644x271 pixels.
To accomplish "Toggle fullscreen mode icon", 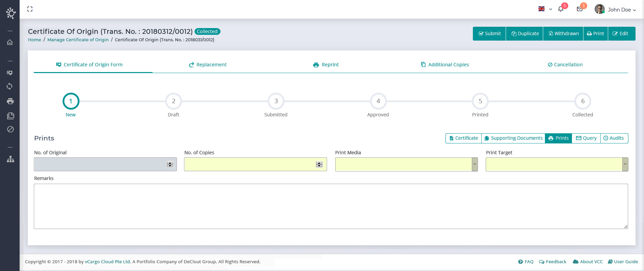I will [30, 9].
